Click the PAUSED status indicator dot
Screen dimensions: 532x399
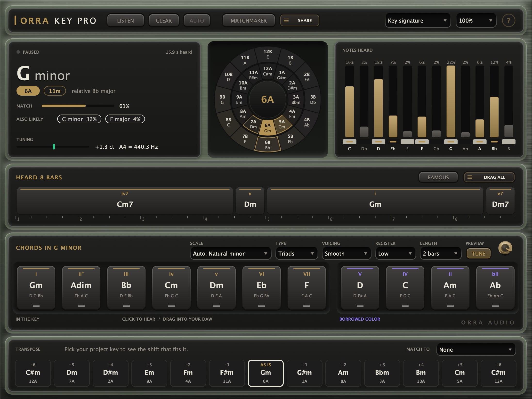click(18, 52)
